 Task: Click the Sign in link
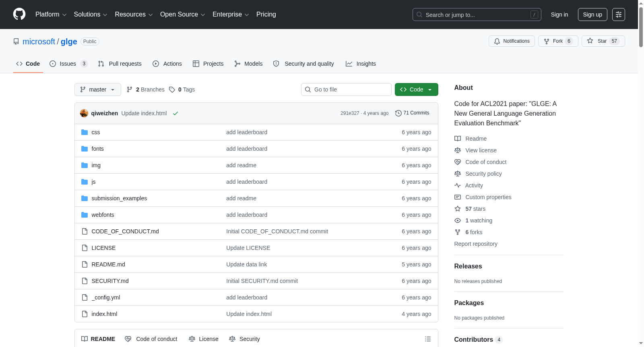click(559, 15)
